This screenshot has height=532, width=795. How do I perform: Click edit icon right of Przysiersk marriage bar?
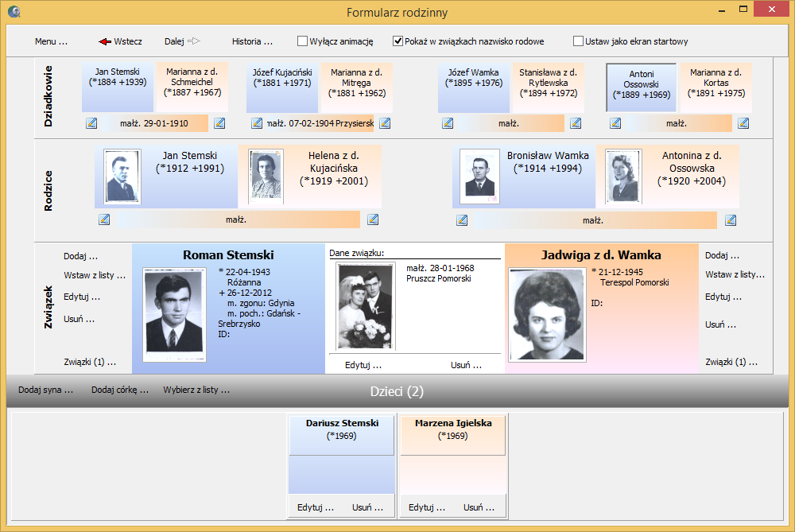click(x=385, y=123)
